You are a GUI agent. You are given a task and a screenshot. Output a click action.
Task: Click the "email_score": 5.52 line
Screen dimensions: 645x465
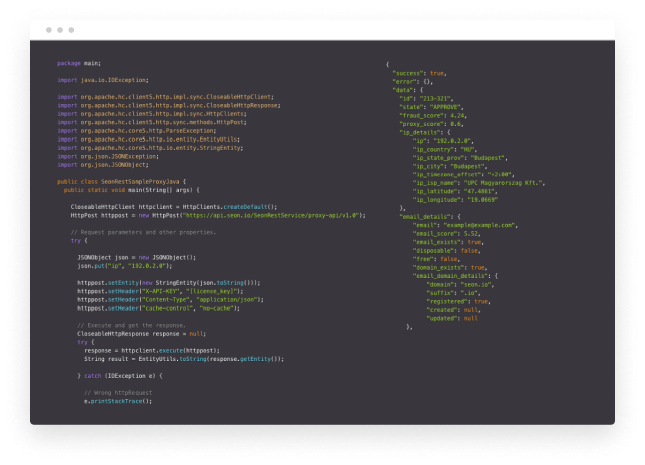446,234
